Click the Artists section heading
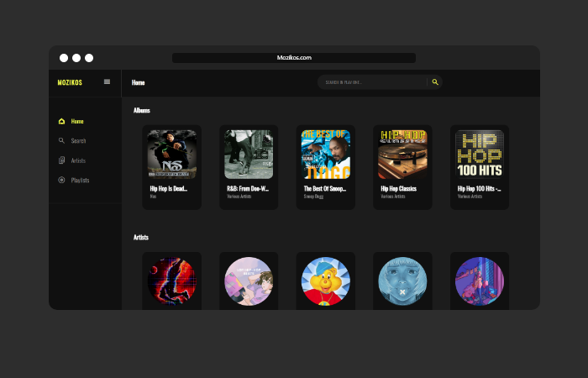This screenshot has height=378, width=588. [x=141, y=238]
